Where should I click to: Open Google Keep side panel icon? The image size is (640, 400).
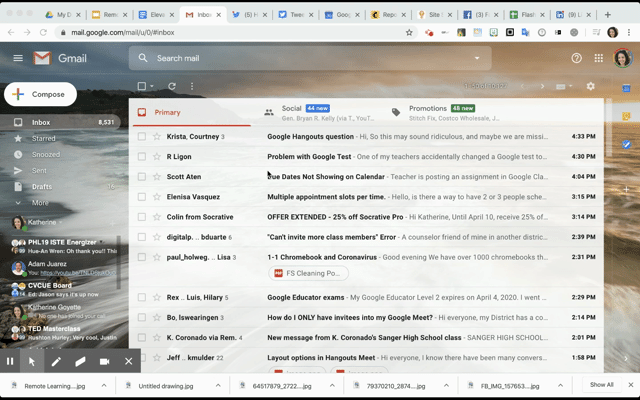tap(626, 116)
